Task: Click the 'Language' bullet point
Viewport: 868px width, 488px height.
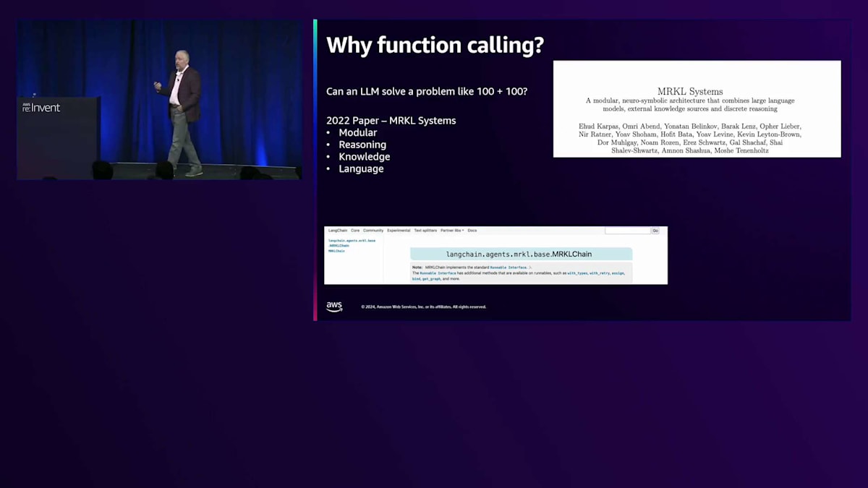Action: pos(361,168)
